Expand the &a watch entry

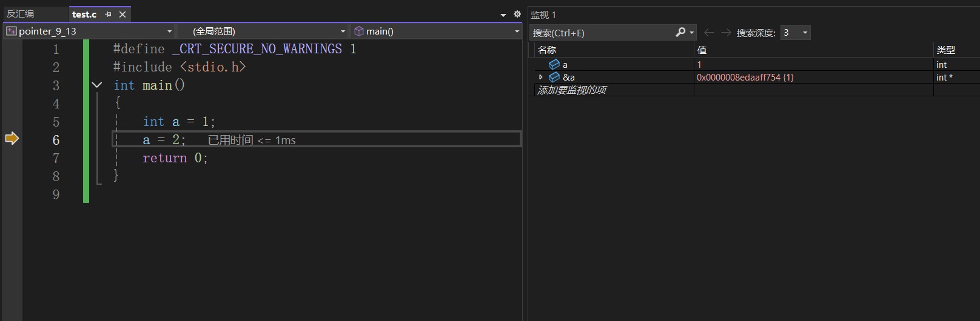(540, 77)
